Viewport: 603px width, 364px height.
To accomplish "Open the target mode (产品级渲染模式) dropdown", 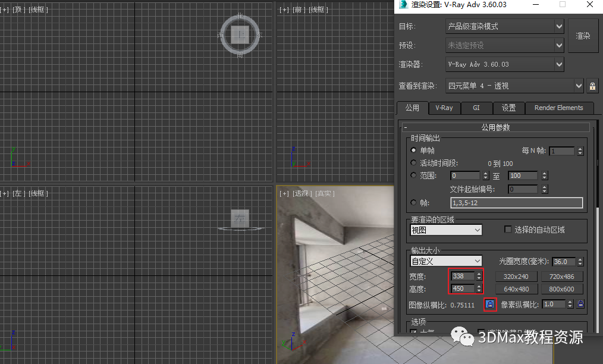I will pos(504,26).
